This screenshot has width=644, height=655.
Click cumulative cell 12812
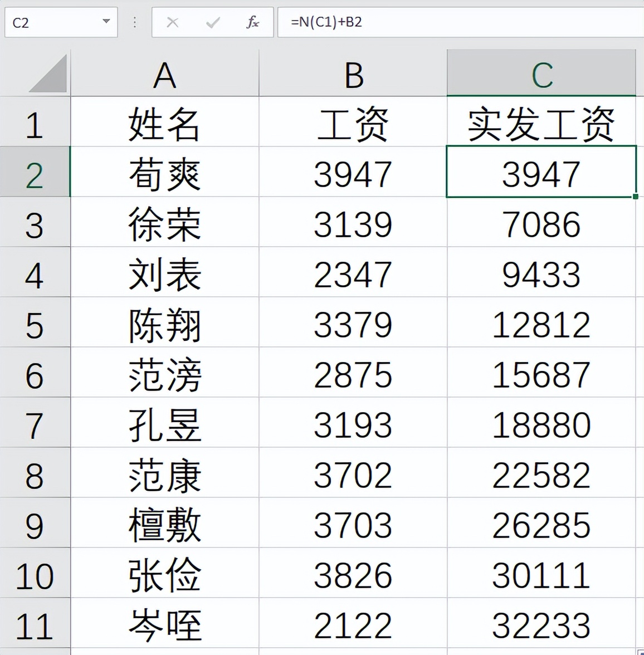(x=541, y=322)
